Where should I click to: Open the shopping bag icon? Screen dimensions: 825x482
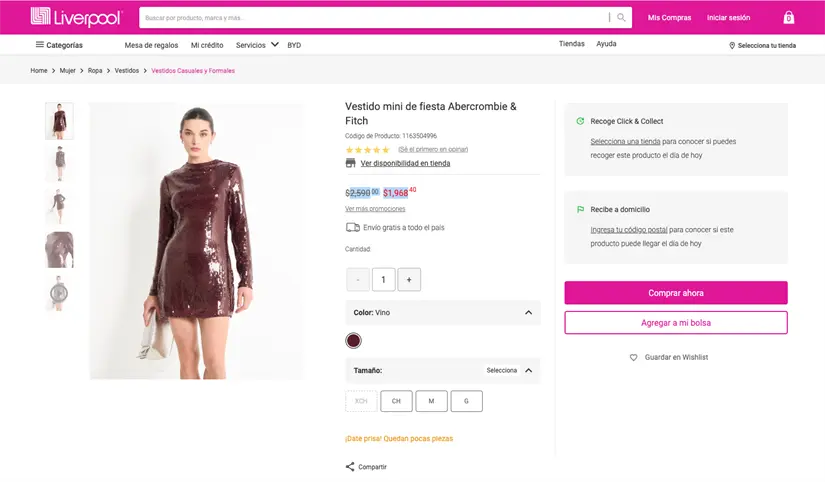point(788,17)
